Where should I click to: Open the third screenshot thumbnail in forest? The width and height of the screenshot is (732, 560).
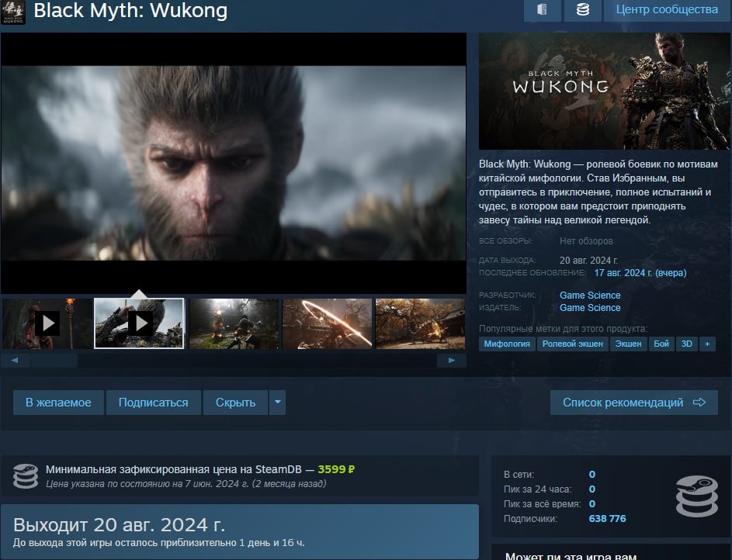(234, 323)
